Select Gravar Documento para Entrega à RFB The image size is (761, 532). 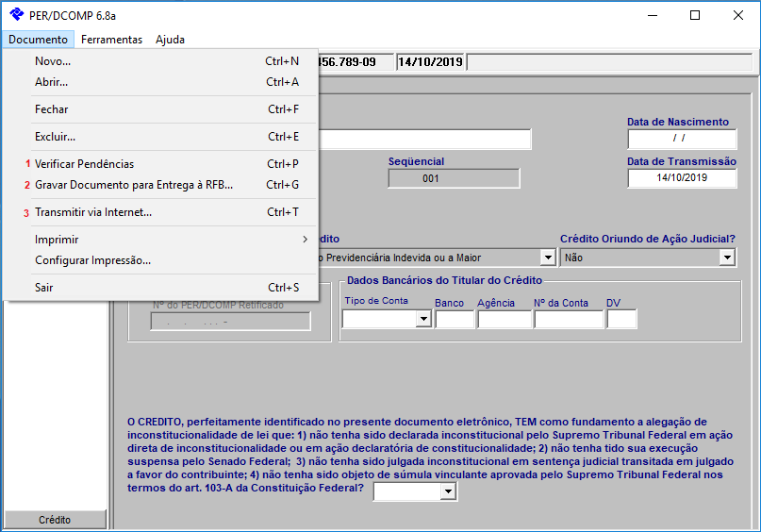(x=133, y=185)
